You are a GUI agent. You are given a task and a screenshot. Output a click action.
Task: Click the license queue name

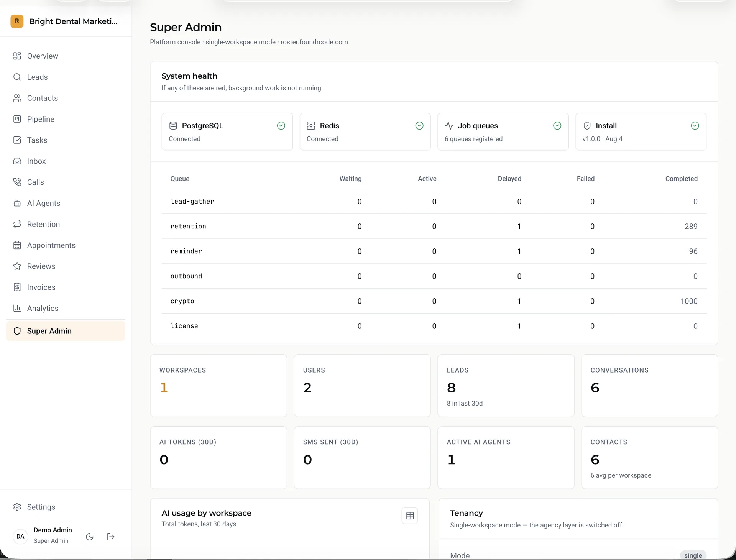(184, 326)
